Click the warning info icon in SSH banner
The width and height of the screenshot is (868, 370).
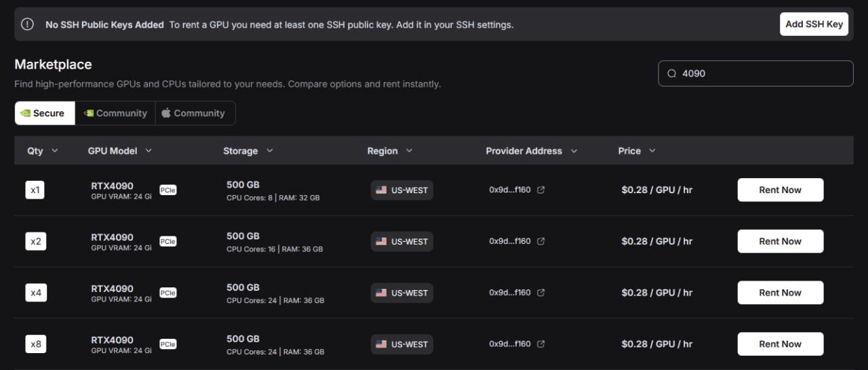coord(27,24)
